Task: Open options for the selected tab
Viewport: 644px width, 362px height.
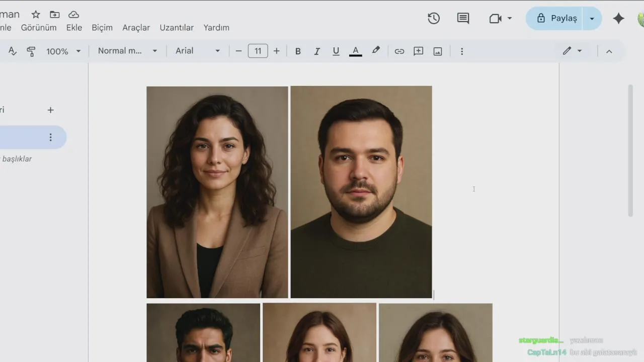Action: [x=50, y=137]
